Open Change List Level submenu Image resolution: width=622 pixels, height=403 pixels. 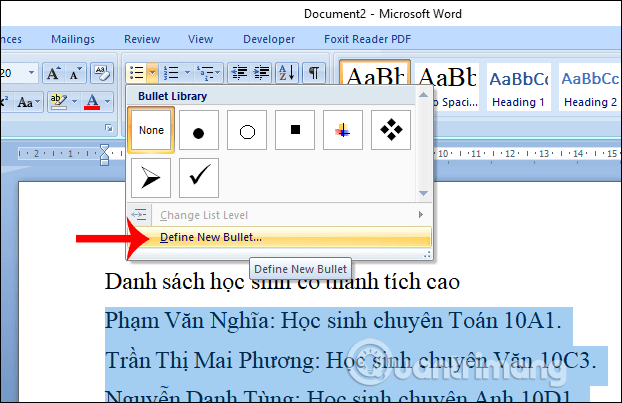[x=279, y=215]
